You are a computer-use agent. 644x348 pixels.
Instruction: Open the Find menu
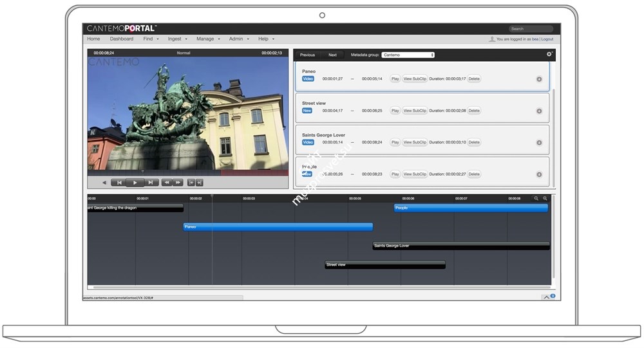tap(151, 39)
